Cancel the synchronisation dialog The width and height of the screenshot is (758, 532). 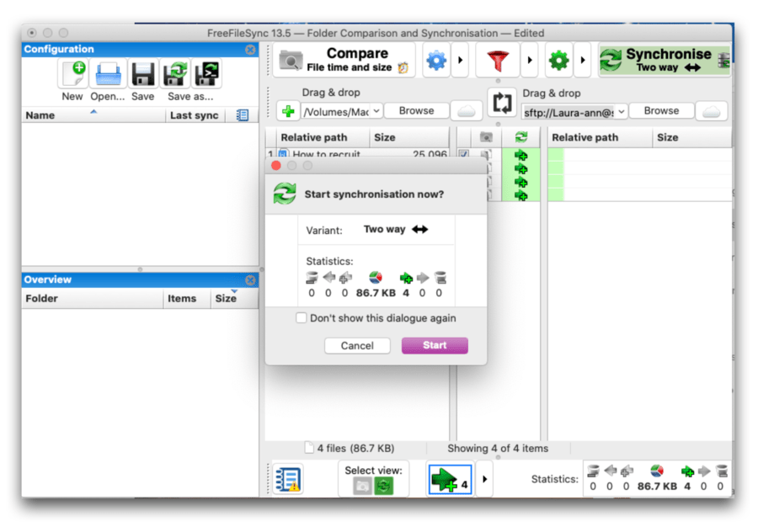point(357,345)
